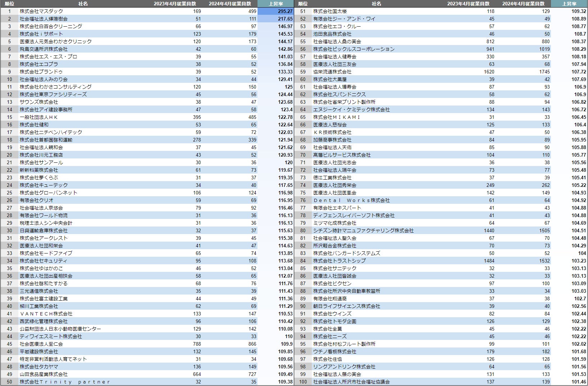Click the cell 株式会社わかさコンサルティング

pos(56,87)
